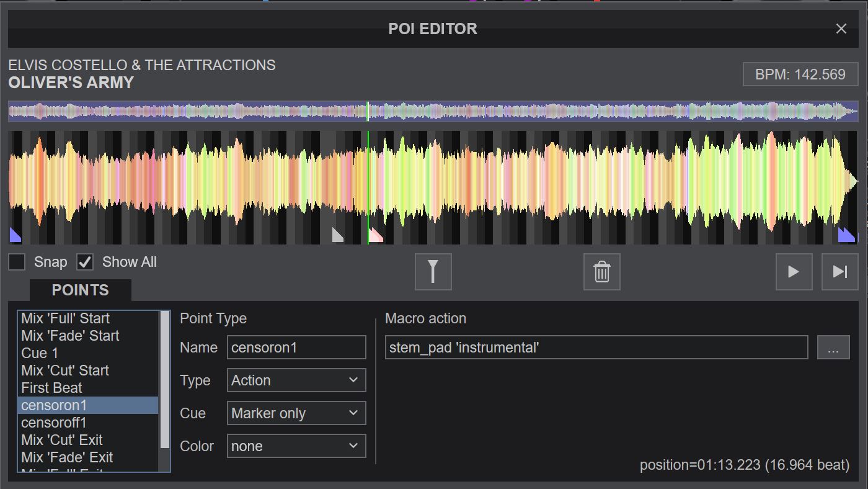The width and height of the screenshot is (868, 489).
Task: Click the blue marker at waveform start
Action: 14,235
